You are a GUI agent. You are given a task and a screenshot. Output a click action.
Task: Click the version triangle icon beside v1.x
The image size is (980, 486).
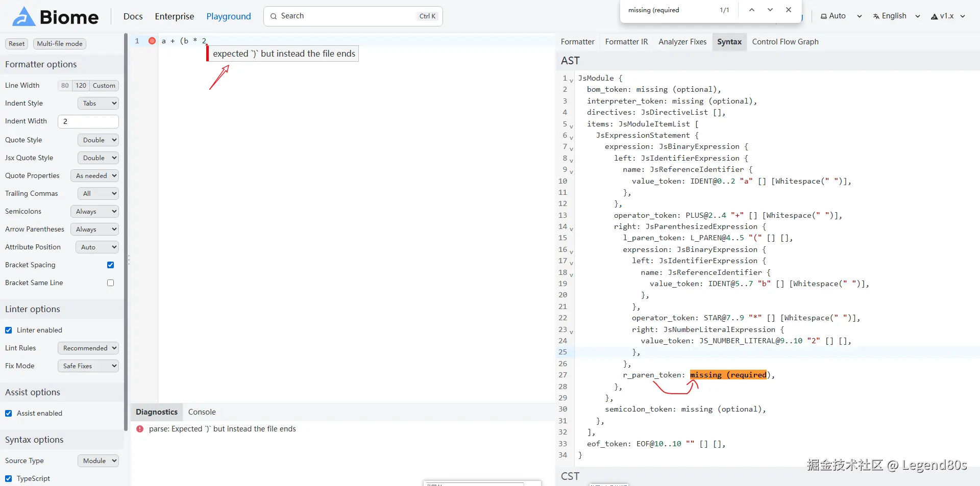pyautogui.click(x=935, y=16)
